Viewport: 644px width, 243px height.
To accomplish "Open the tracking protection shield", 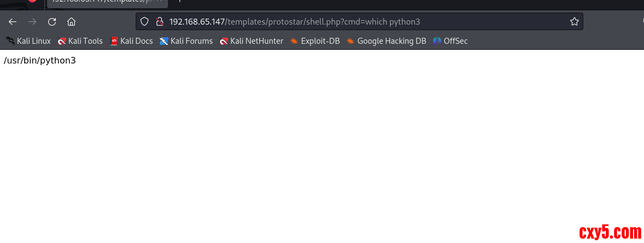I will click(x=144, y=22).
